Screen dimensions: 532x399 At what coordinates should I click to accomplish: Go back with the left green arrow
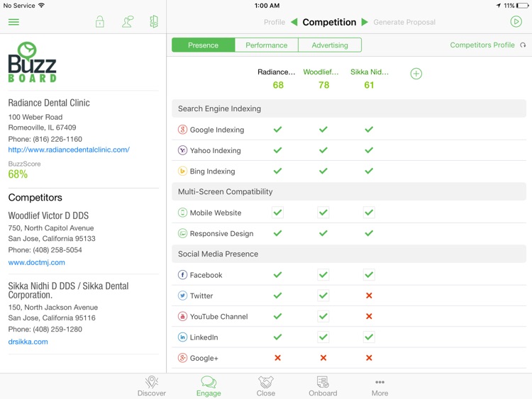(x=294, y=22)
